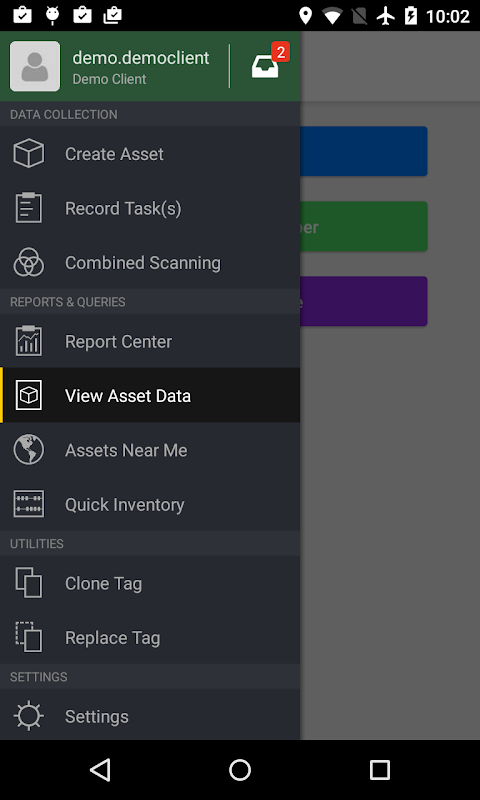Image resolution: width=480 pixels, height=800 pixels.
Task: Tap the Assets Near Me globe icon
Action: tap(29, 449)
